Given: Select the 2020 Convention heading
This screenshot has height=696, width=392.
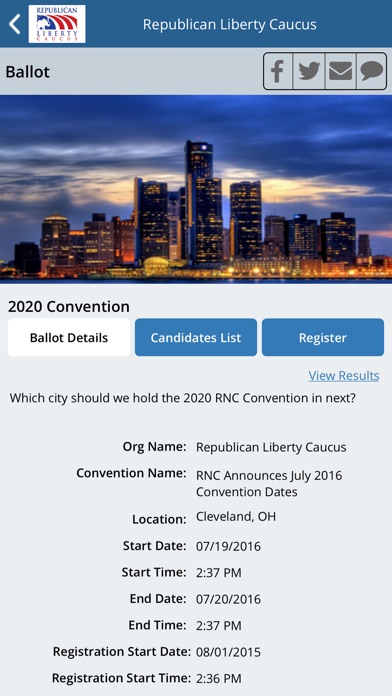Looking at the screenshot, I should [x=69, y=307].
